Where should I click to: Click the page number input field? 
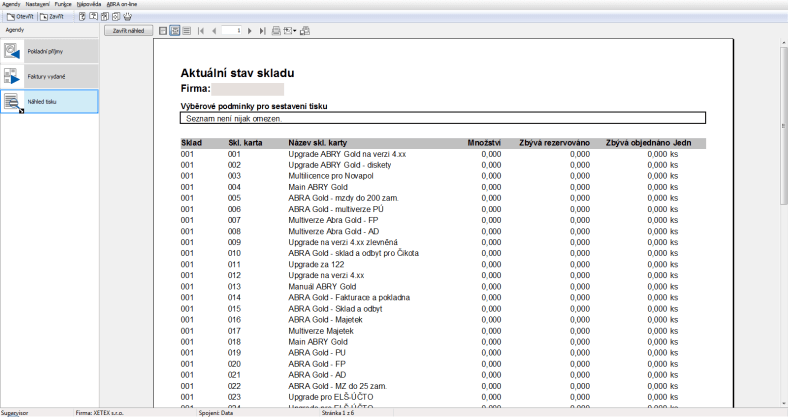(232, 31)
